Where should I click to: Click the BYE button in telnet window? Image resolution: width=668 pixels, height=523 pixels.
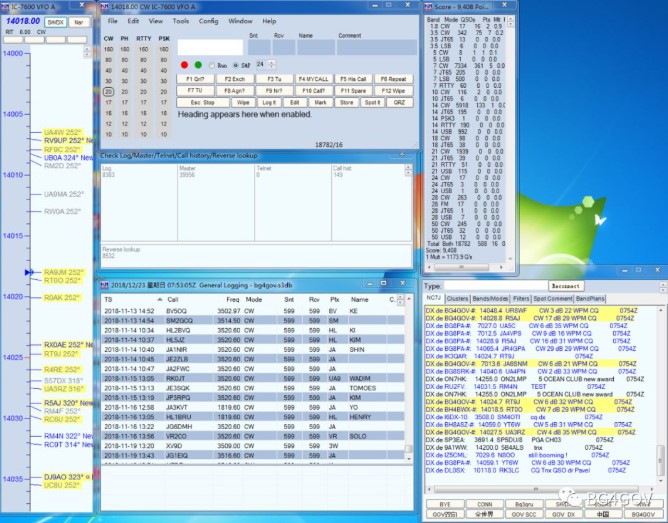tap(445, 504)
